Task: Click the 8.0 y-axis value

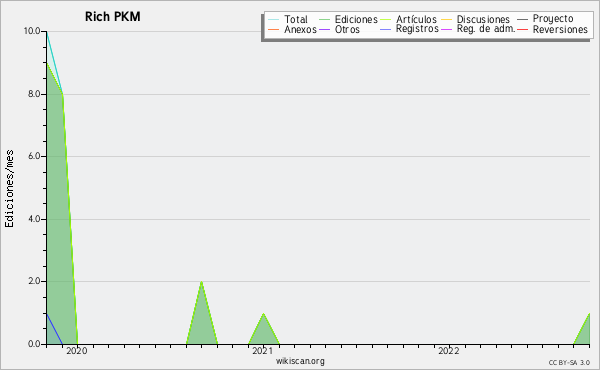Action: (34, 94)
